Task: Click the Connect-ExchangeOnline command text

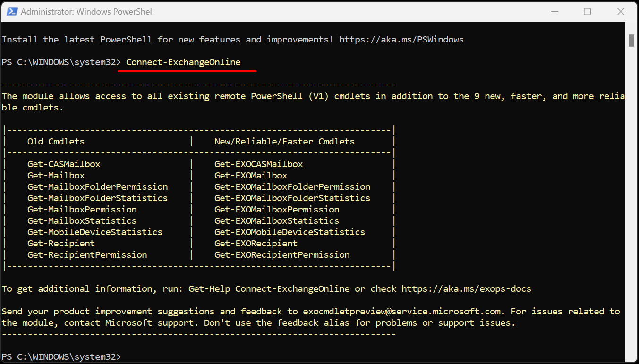Action: click(183, 62)
